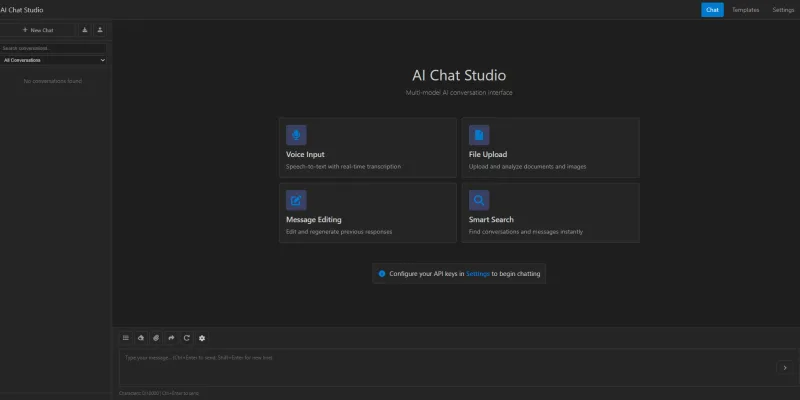Image resolution: width=800 pixels, height=400 pixels.
Task: Click the share arrow icon in message toolbar
Action: pos(171,338)
